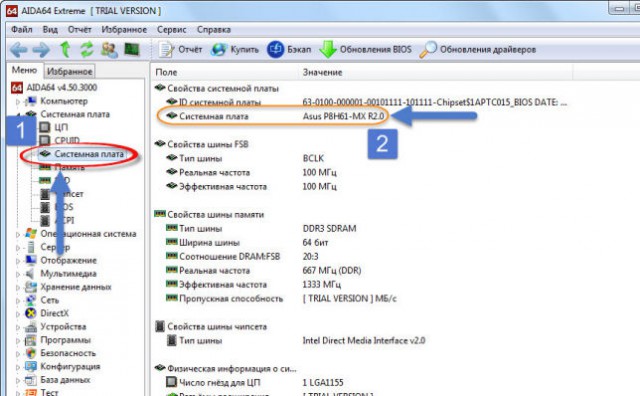Screen dimensions: 640x396
Task: Click the Купить toolbar button
Action: [235, 50]
